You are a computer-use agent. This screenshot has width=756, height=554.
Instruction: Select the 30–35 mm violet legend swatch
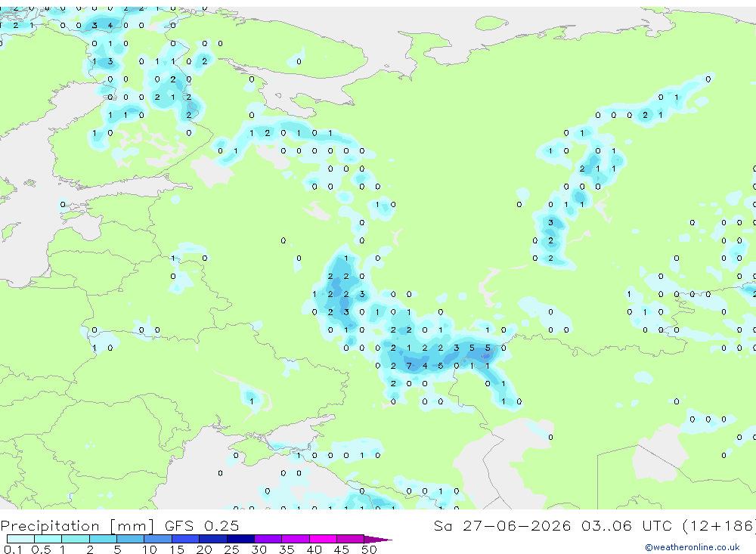(268, 539)
